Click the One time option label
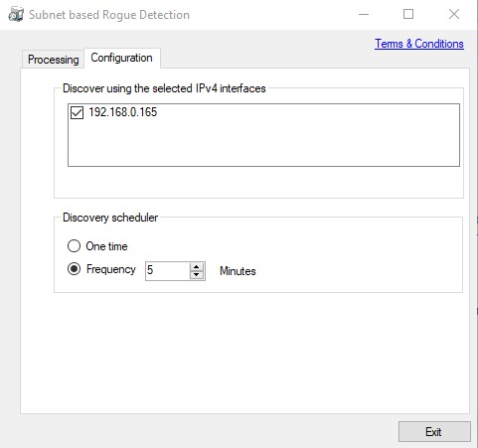478x448 pixels. [106, 246]
